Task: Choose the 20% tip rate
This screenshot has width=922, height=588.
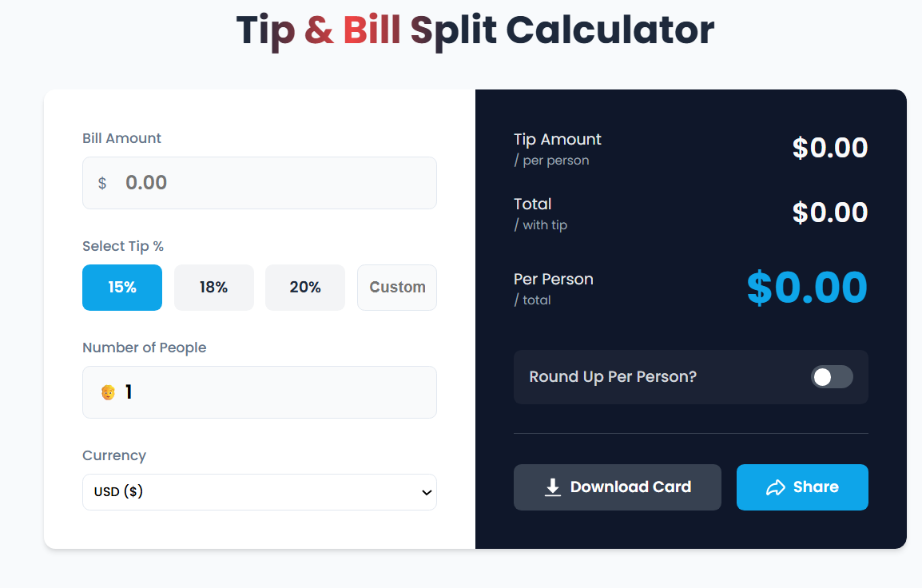Action: (x=304, y=287)
